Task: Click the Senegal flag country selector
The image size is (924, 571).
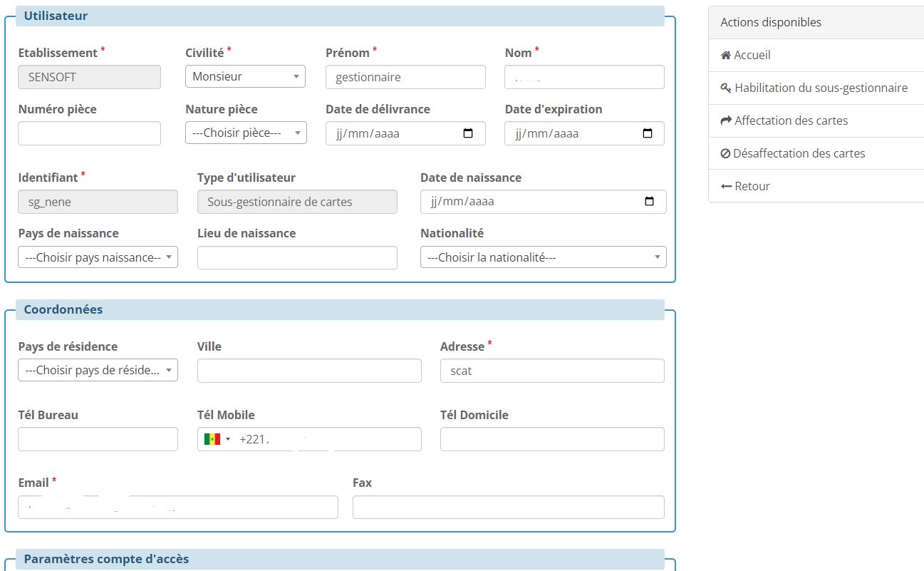Action: 217,439
